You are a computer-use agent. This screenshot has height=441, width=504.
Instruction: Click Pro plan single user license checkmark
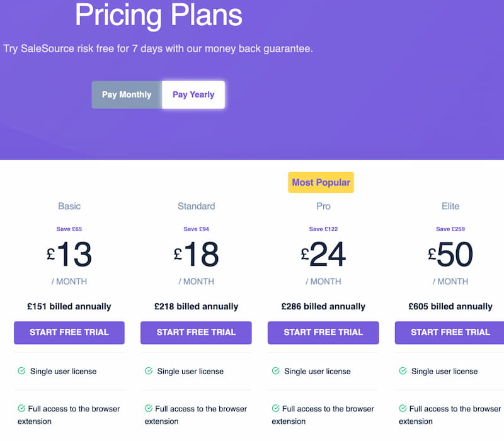click(276, 371)
